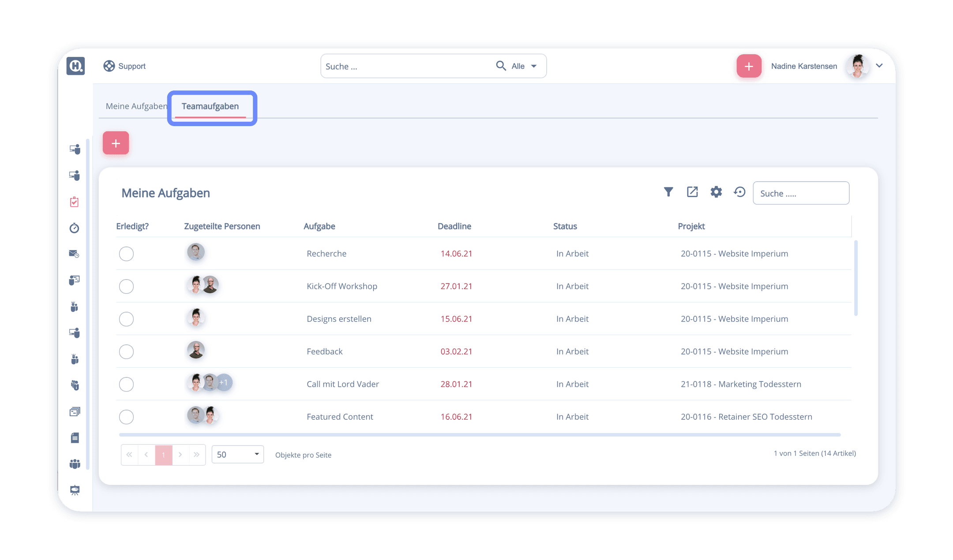Open the stopwatch time tracking sidebar icon

click(75, 228)
